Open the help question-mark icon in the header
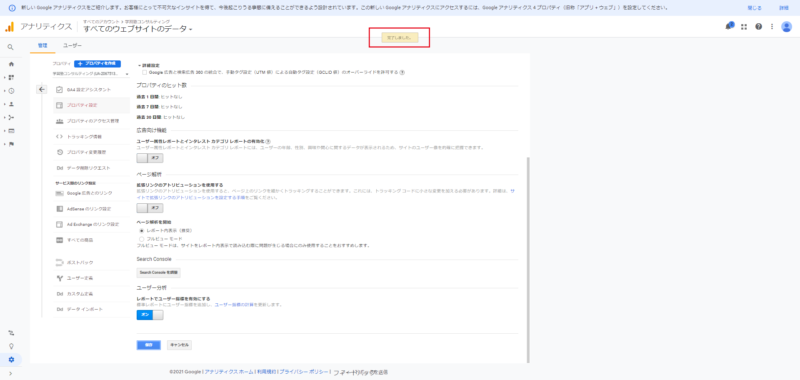This screenshot has width=800, height=380. (x=759, y=27)
